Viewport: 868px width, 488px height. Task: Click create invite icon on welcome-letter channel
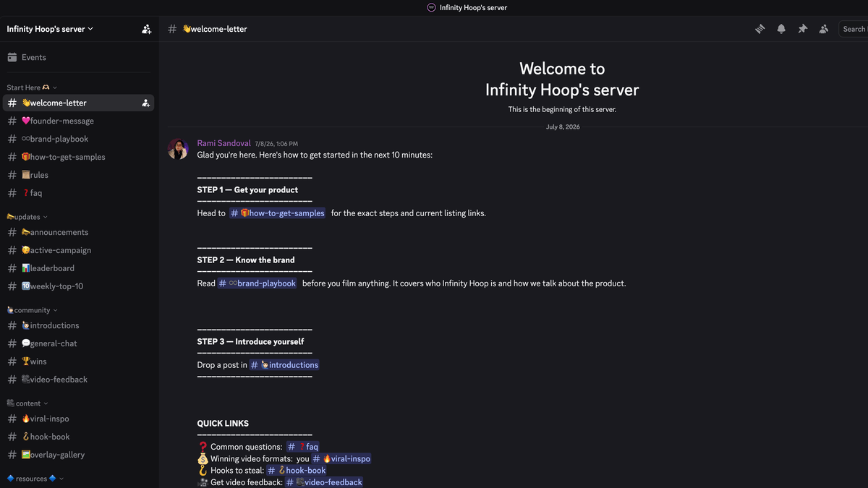tap(146, 103)
